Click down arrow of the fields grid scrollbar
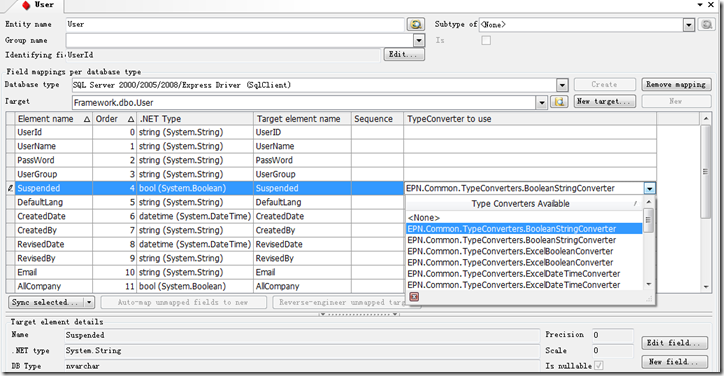This screenshot has width=724, height=376. click(x=706, y=287)
